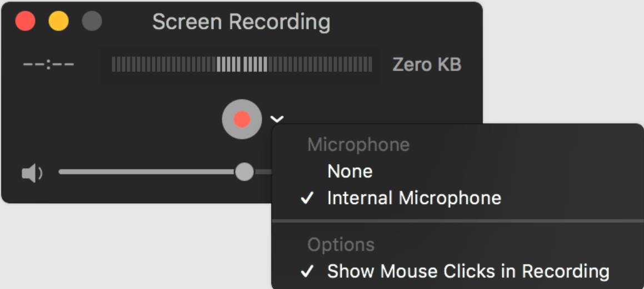Image resolution: width=644 pixels, height=289 pixels.
Task: Start recording with the red record button
Action: click(x=242, y=119)
